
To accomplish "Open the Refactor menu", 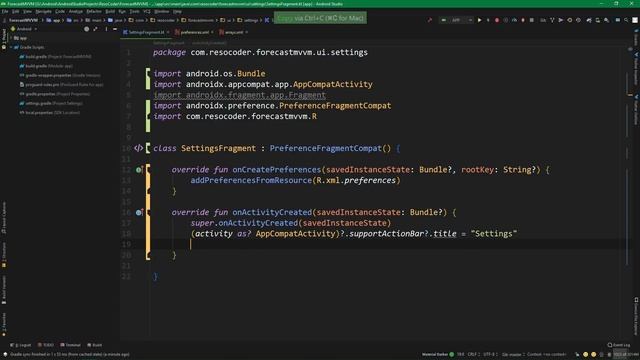I will [94, 11].
